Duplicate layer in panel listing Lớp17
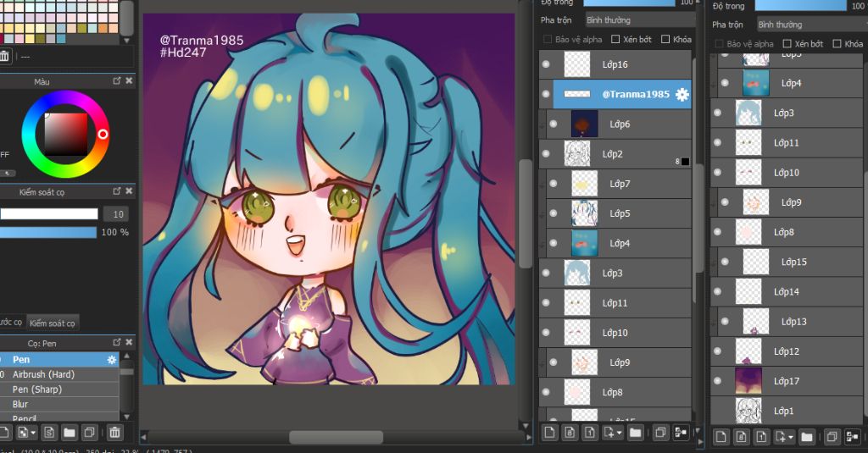This screenshot has height=453, width=868. pos(832,437)
